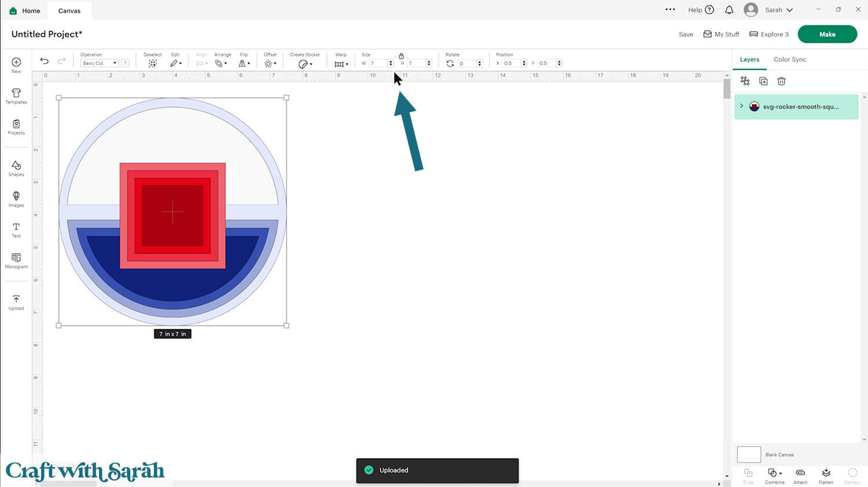Click the Blank Canvas color swatch
868x487 pixels.
pos(749,455)
